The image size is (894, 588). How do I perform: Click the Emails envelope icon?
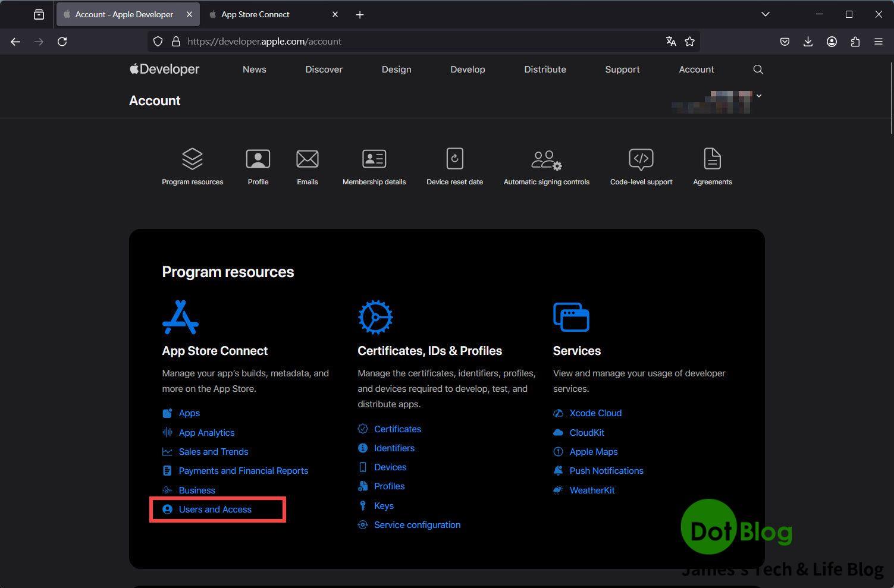[307, 159]
